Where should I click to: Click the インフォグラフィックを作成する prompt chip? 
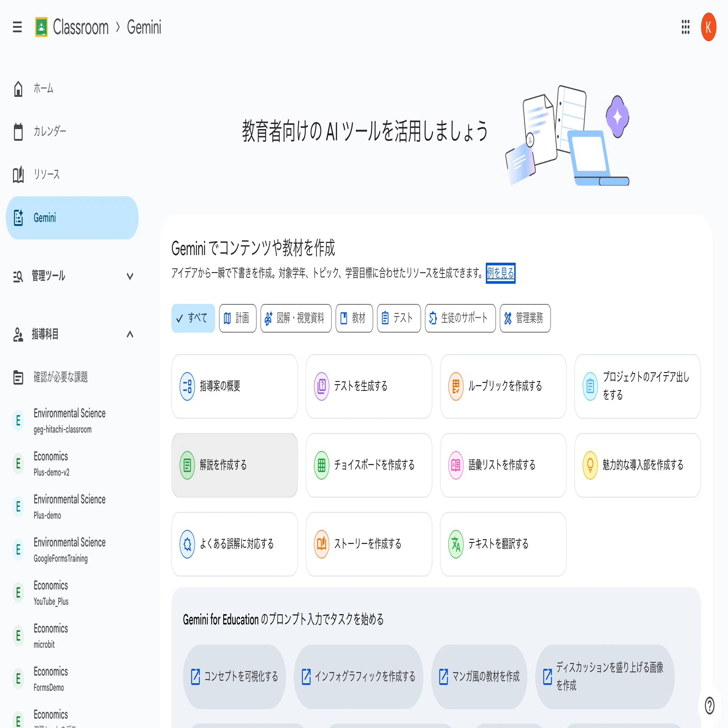[x=359, y=677]
